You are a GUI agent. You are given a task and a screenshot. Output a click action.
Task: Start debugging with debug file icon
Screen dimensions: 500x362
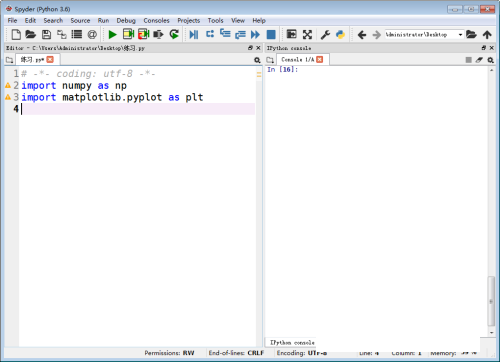(x=194, y=34)
